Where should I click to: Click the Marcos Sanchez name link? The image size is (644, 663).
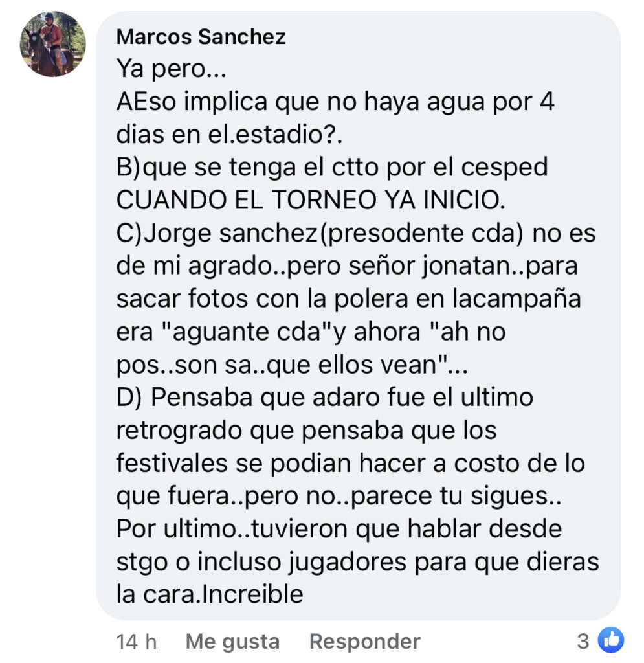(201, 37)
